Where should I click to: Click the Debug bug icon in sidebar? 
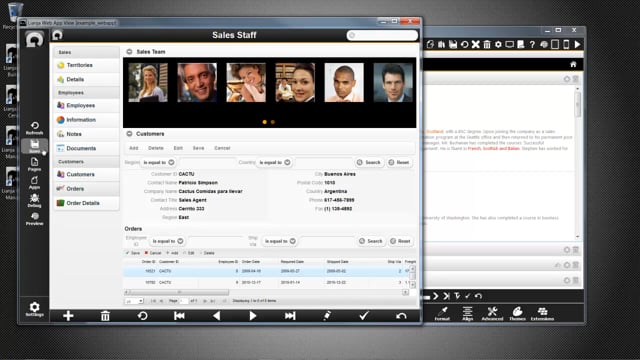click(x=35, y=200)
